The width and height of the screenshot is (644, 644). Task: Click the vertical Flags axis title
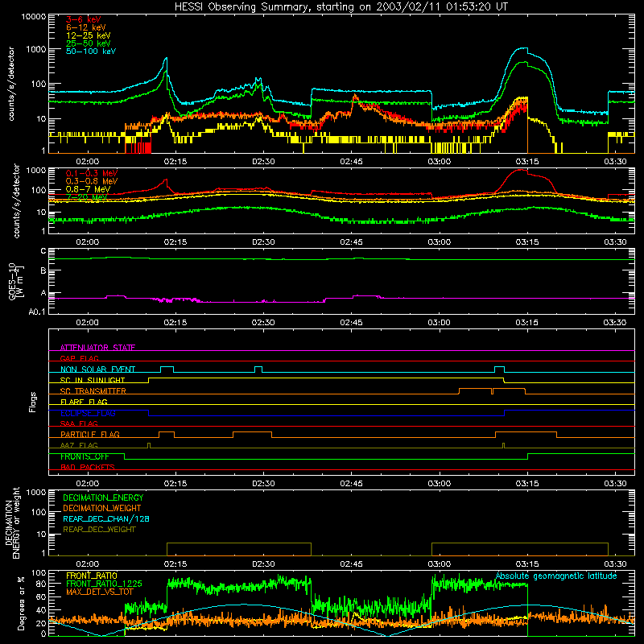point(32,402)
